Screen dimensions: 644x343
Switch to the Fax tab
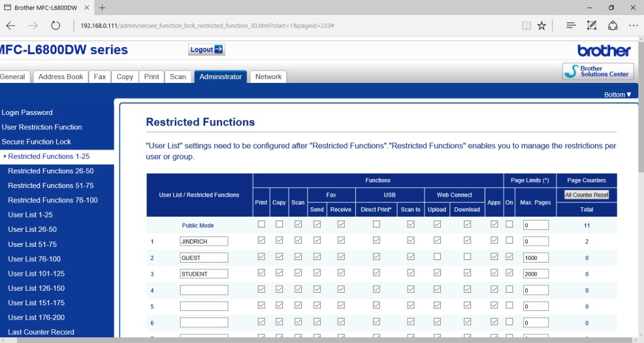click(100, 77)
